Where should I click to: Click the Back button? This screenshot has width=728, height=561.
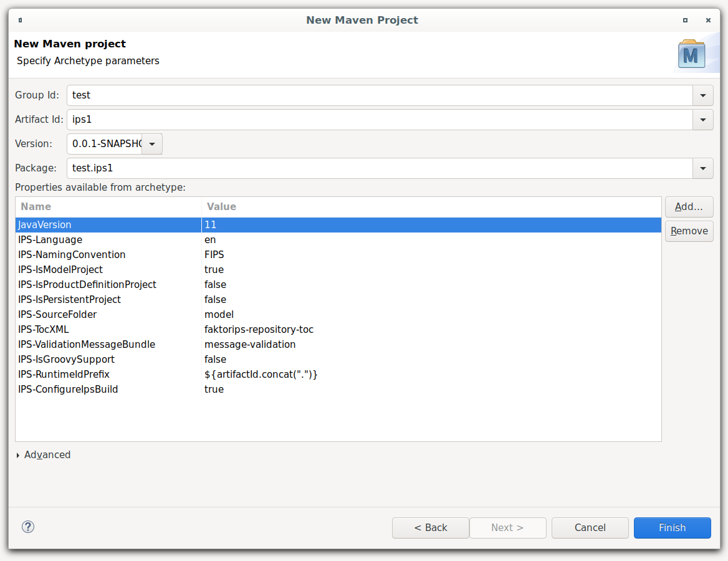[x=430, y=527]
